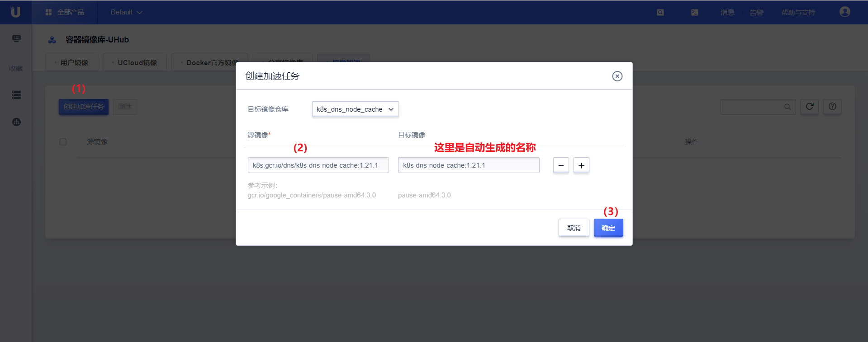
Task: Toggle the select-all checkbox in table header
Action: [63, 142]
